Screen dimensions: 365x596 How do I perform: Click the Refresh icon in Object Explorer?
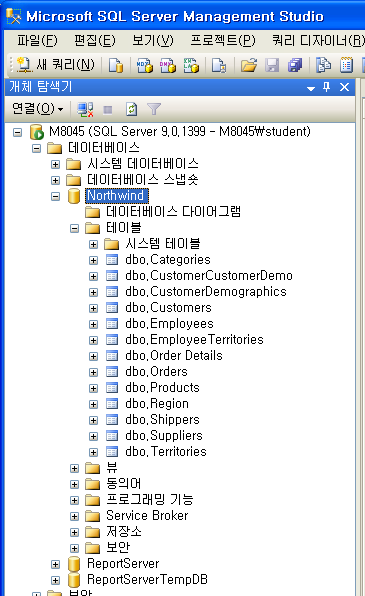(x=131, y=109)
